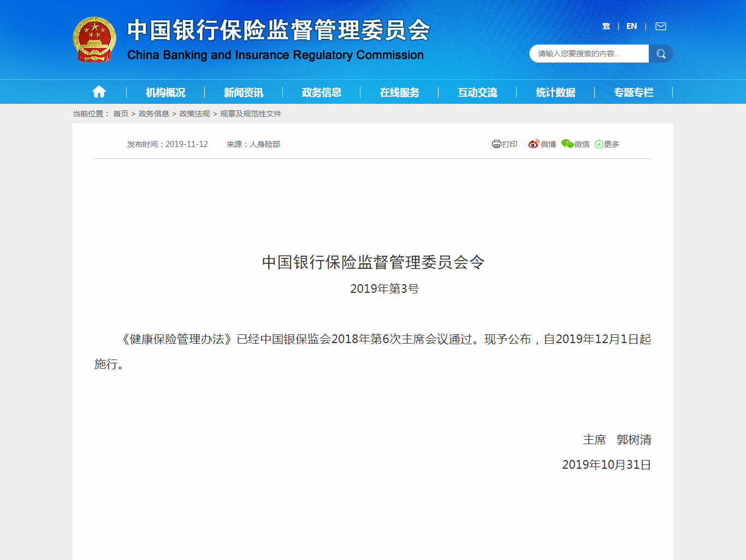The width and height of the screenshot is (746, 560).
Task: Focus the search input field
Action: [589, 54]
